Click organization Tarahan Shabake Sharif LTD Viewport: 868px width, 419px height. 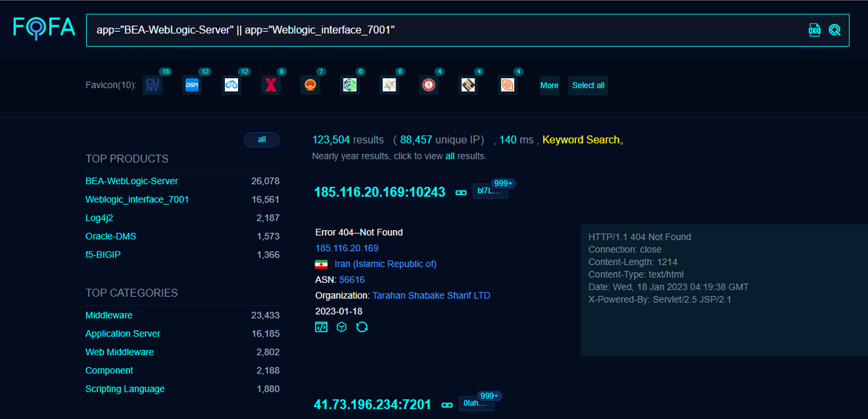pyautogui.click(x=431, y=296)
